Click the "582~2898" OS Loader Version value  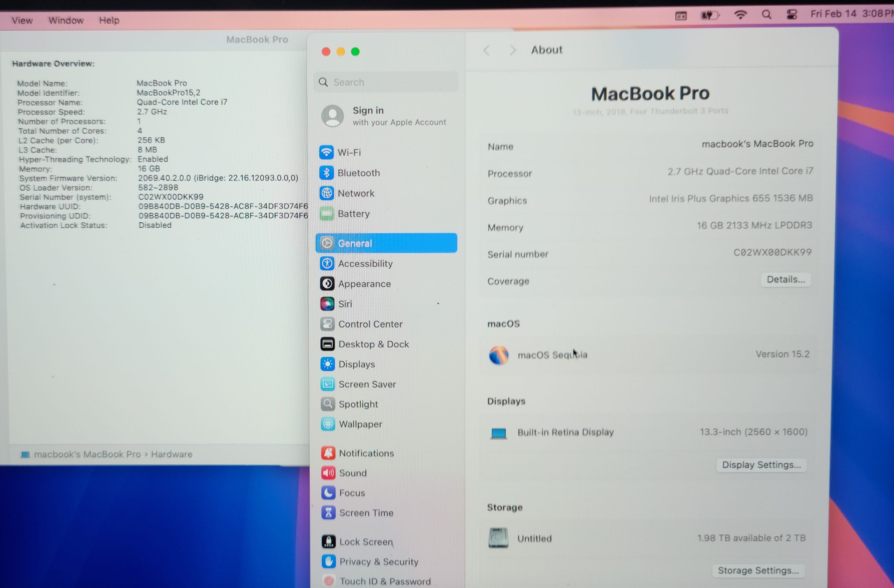(x=158, y=188)
